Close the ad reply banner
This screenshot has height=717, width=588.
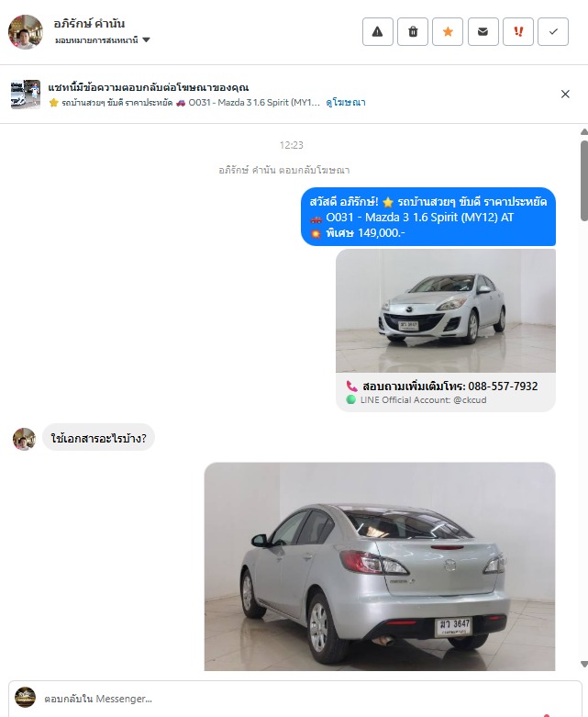tap(565, 94)
